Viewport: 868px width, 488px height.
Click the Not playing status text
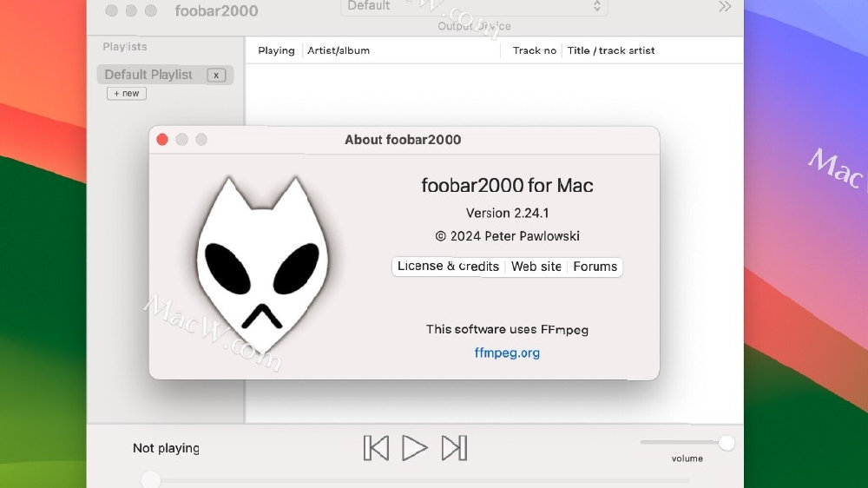point(166,448)
